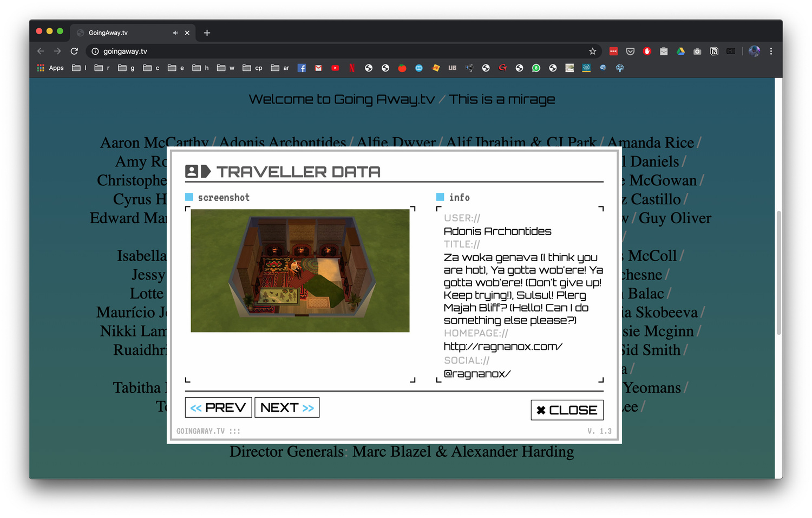Open the Pocket extension icon
The image size is (812, 518).
(630, 51)
